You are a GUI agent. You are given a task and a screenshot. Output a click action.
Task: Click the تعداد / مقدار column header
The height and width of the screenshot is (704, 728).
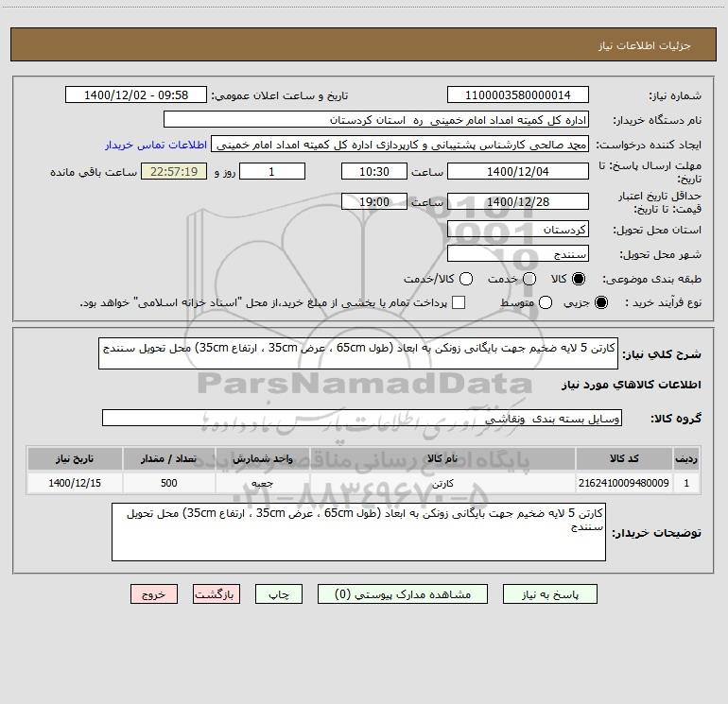pos(168,458)
